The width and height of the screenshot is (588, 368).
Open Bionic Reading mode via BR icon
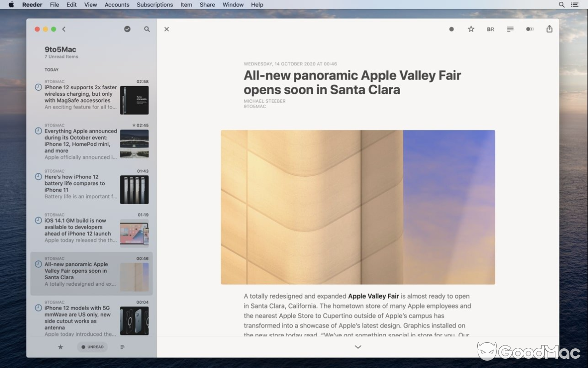(x=490, y=29)
